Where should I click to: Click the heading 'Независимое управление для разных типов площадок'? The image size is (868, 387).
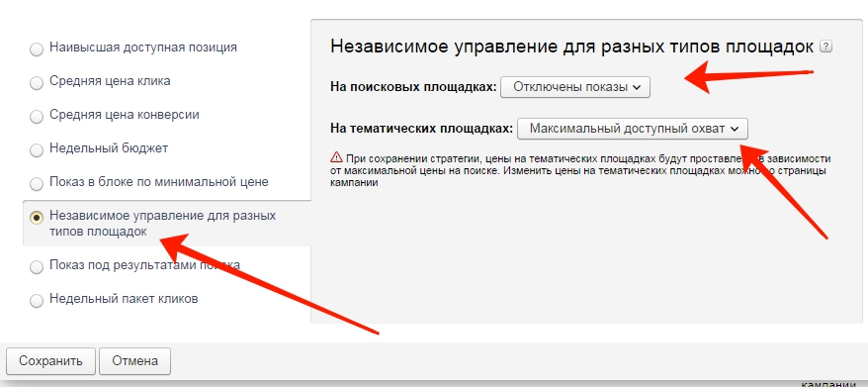pyautogui.click(x=571, y=46)
